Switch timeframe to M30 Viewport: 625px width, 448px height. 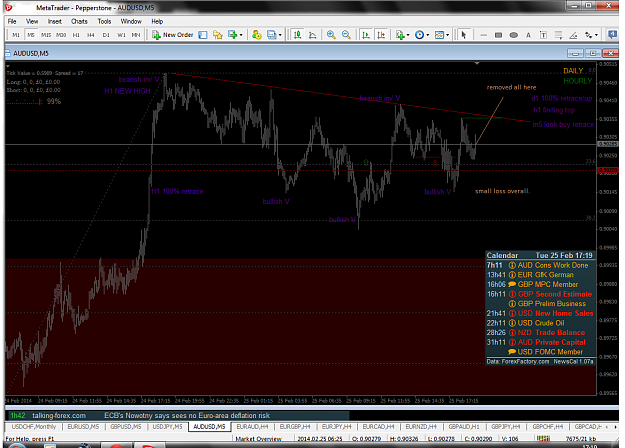61,35
